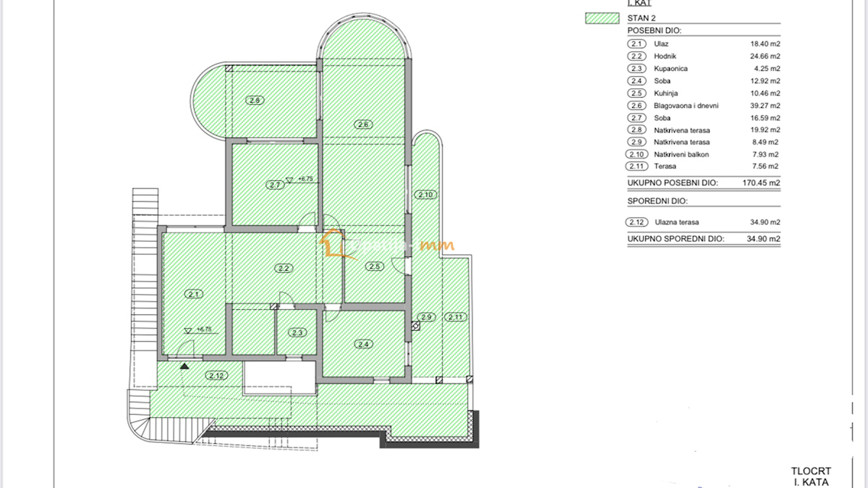Image resolution: width=868 pixels, height=488 pixels.
Task: Select the 2.1 Ulaz room label on the plan
Action: [193, 293]
